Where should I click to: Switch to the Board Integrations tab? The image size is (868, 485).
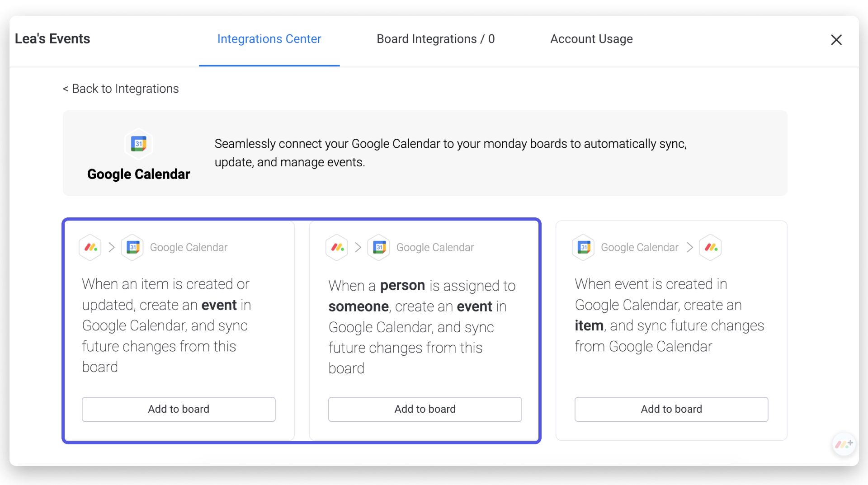point(435,39)
